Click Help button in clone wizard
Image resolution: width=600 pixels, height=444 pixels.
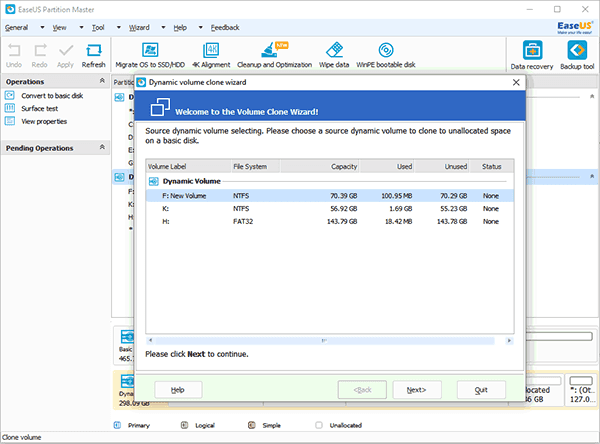coord(178,389)
